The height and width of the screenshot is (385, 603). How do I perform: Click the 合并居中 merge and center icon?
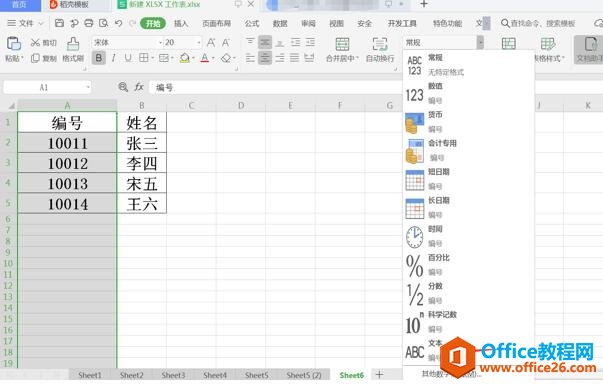click(x=342, y=44)
